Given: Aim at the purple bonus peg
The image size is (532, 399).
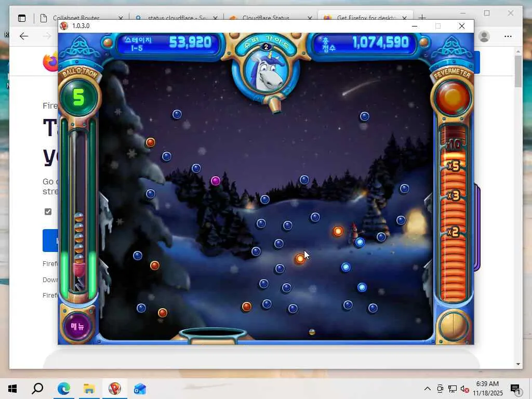Looking at the screenshot, I should [x=216, y=180].
